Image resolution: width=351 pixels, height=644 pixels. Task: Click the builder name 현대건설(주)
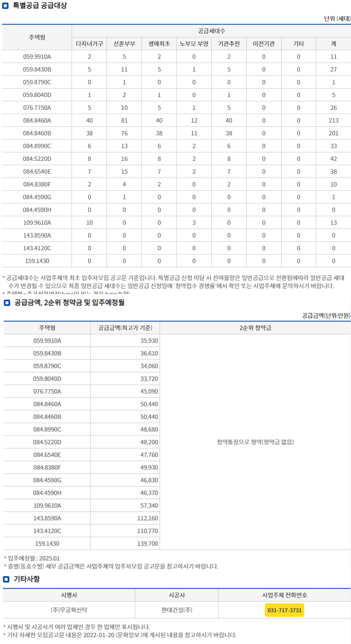click(177, 610)
